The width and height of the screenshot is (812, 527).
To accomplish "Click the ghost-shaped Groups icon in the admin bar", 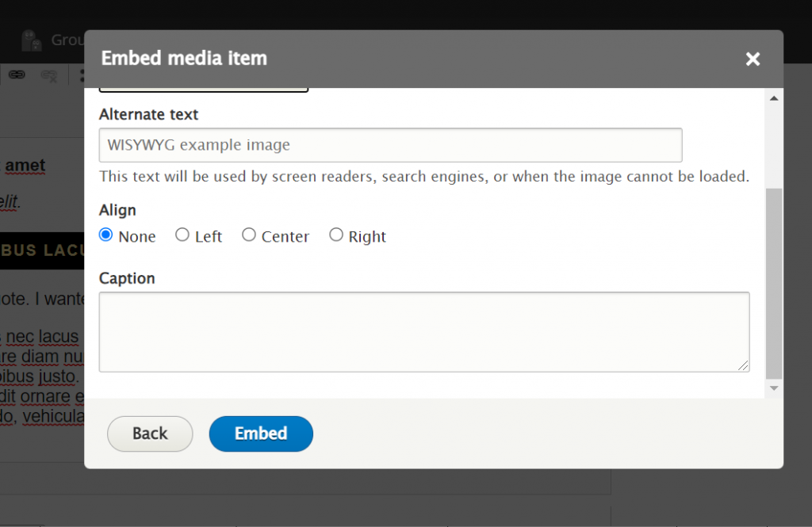I will (30, 40).
